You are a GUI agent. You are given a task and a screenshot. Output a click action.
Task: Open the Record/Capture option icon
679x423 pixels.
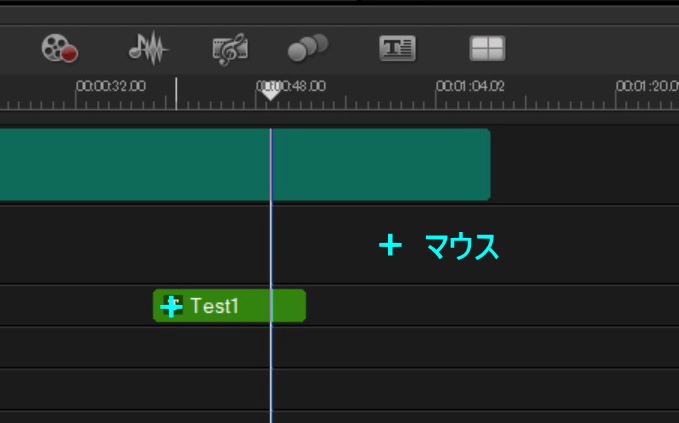tap(59, 48)
